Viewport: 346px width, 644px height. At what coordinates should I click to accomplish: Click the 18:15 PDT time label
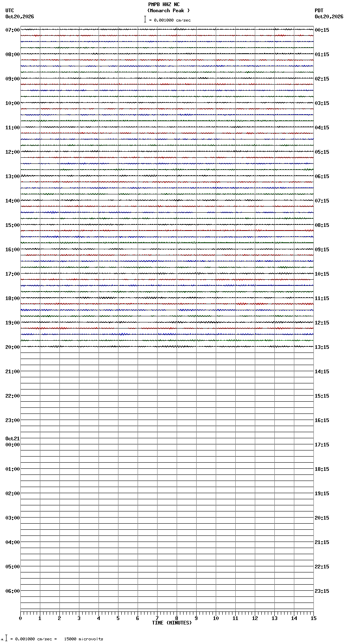coord(322,469)
